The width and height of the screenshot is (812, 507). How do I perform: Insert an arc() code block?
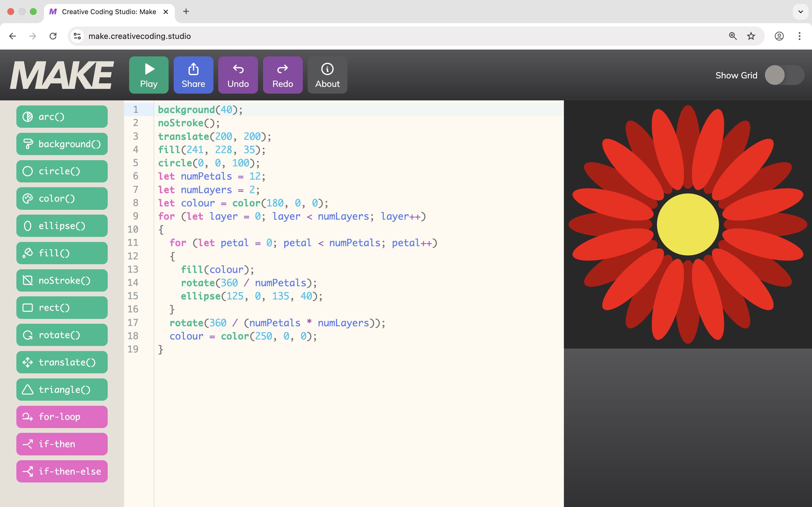(62, 117)
